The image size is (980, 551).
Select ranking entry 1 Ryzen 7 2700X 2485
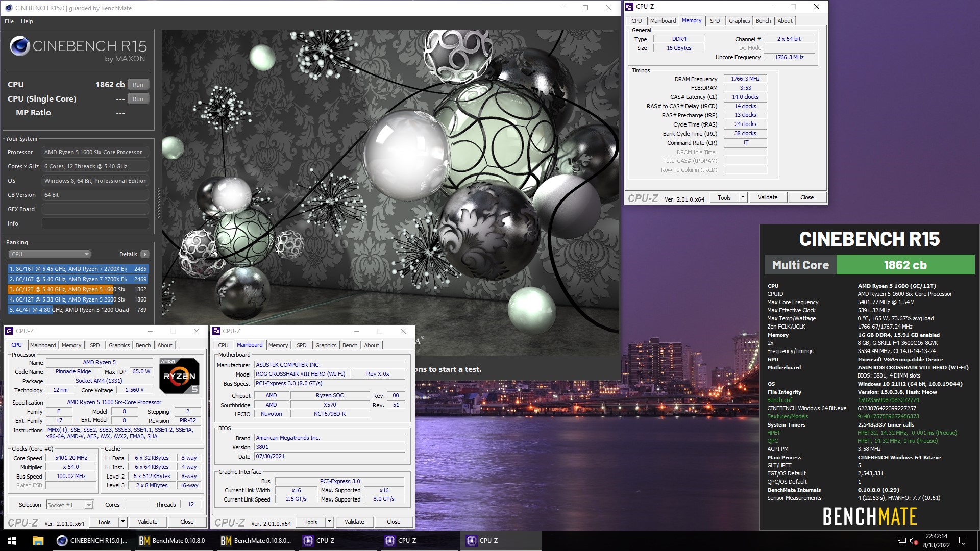[x=78, y=269]
